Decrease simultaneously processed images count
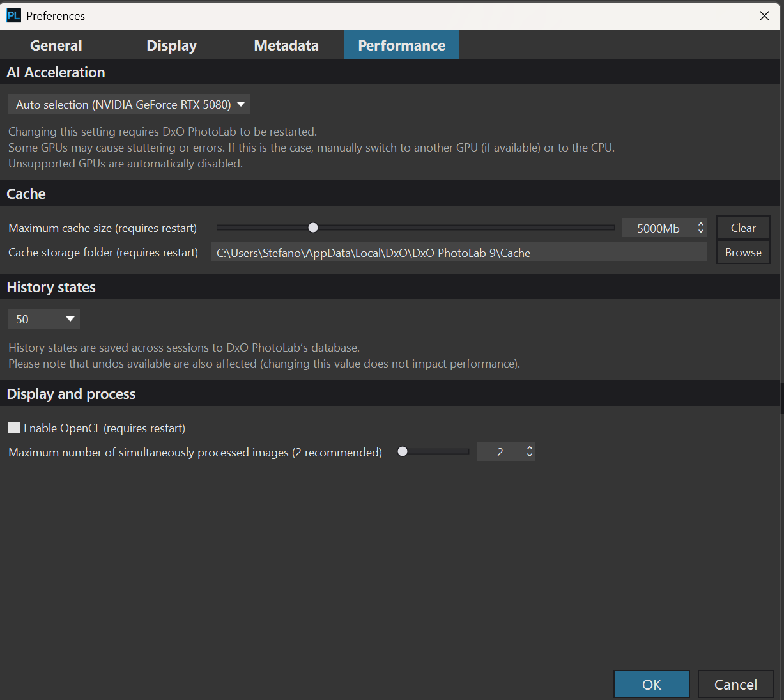The image size is (784, 700). [x=530, y=456]
